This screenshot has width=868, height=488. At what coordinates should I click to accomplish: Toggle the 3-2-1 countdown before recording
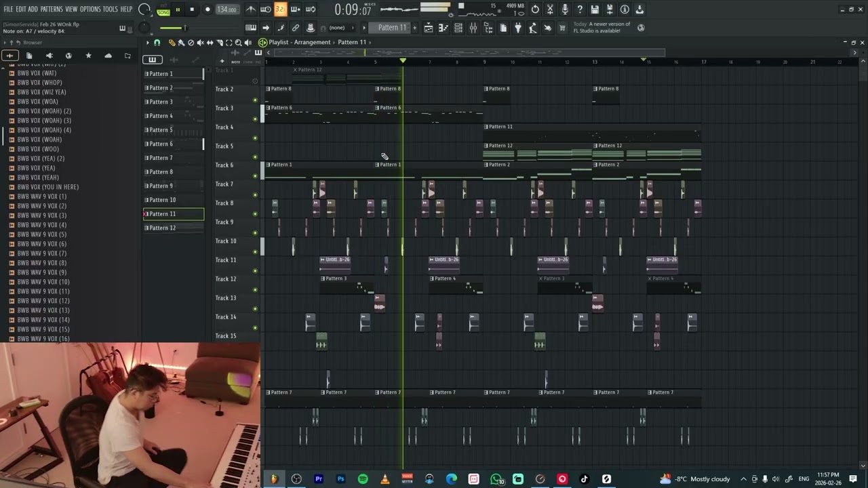pos(280,9)
